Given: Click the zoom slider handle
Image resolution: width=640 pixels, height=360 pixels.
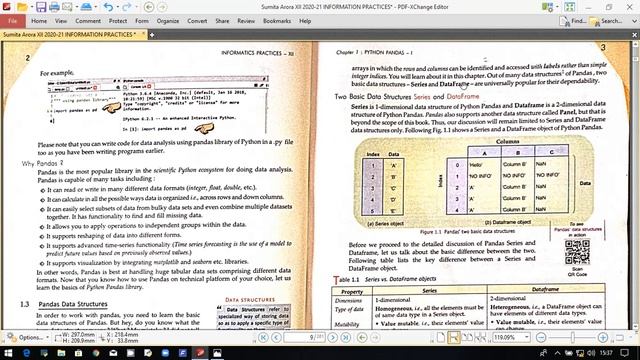Looking at the screenshot, I should tap(573, 338).
